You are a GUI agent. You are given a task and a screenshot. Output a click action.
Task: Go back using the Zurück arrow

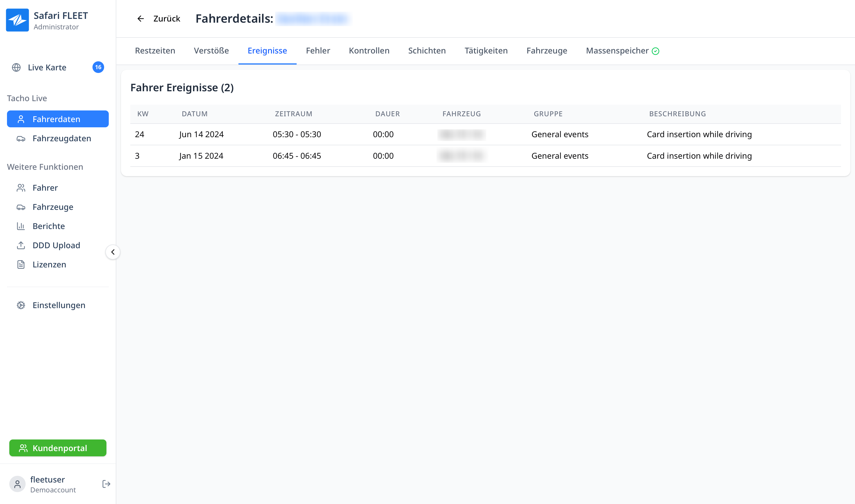[x=141, y=19]
